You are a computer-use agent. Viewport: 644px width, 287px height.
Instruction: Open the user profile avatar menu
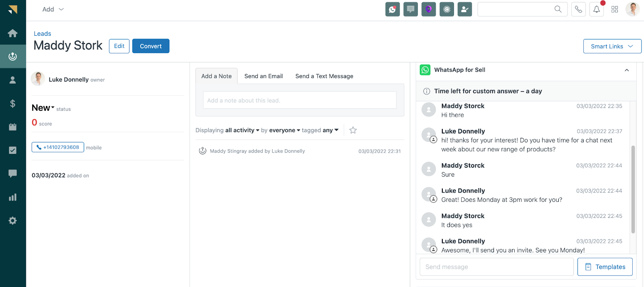(632, 9)
